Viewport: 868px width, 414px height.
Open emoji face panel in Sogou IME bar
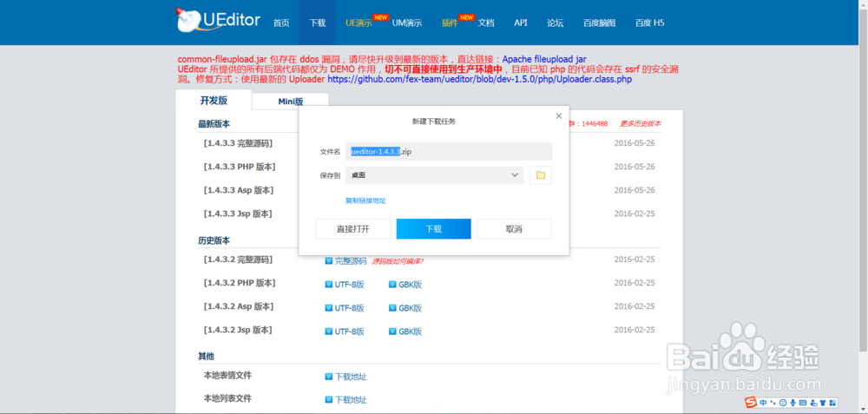[x=783, y=403]
